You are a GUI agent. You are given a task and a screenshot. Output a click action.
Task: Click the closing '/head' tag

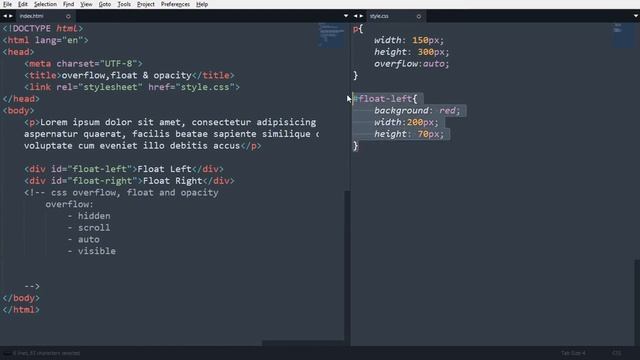point(21,99)
